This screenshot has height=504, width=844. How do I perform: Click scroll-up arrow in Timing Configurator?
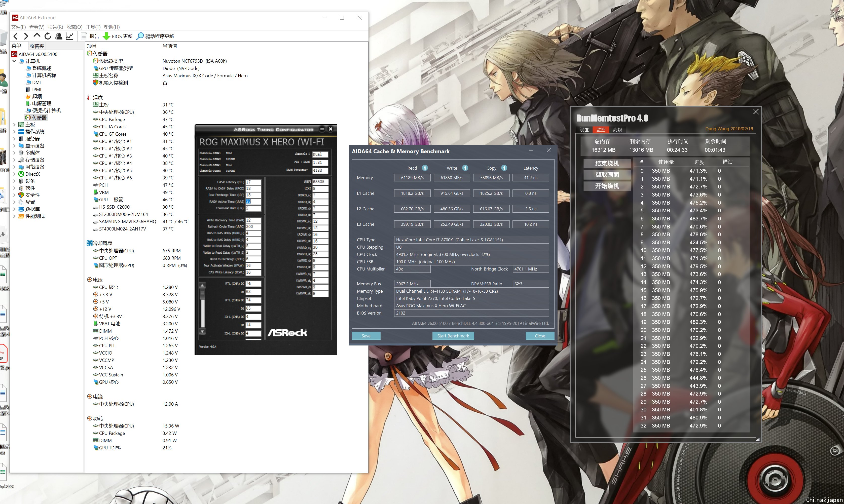(x=202, y=285)
